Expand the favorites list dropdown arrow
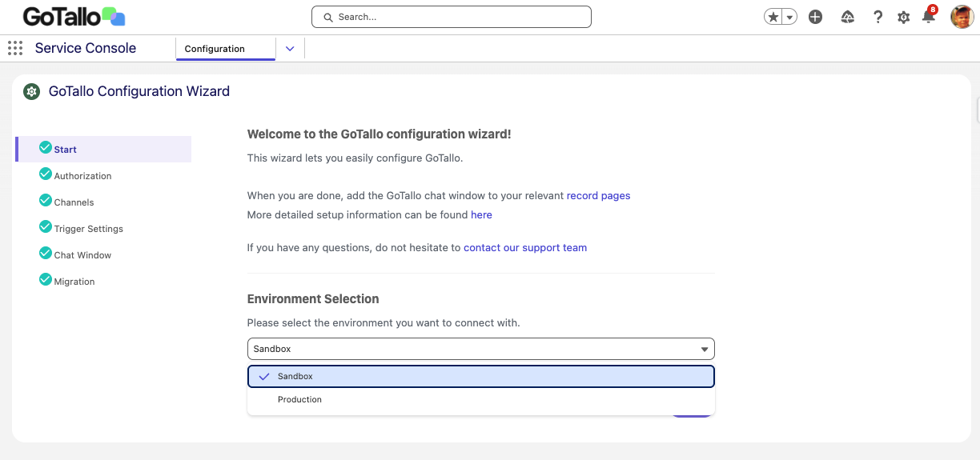The height and width of the screenshot is (460, 980). point(789,17)
